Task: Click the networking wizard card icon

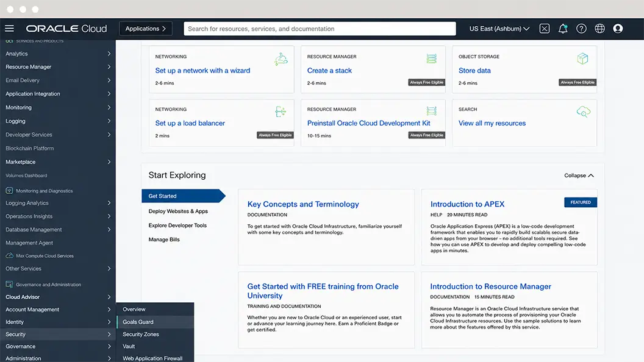Action: click(x=281, y=59)
